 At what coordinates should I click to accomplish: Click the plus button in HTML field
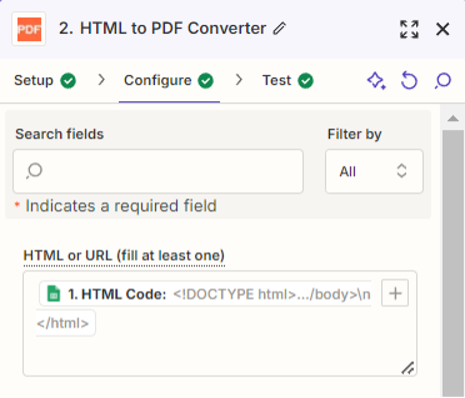(395, 293)
